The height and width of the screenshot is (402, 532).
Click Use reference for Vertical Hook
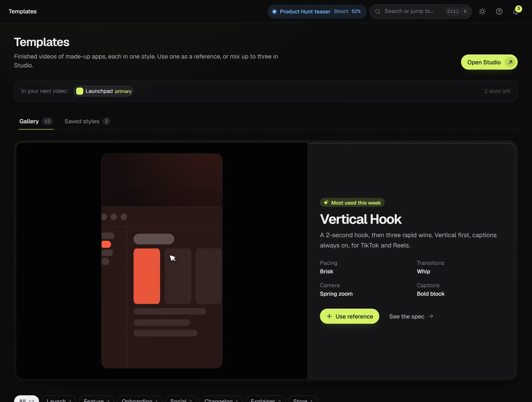pyautogui.click(x=349, y=316)
